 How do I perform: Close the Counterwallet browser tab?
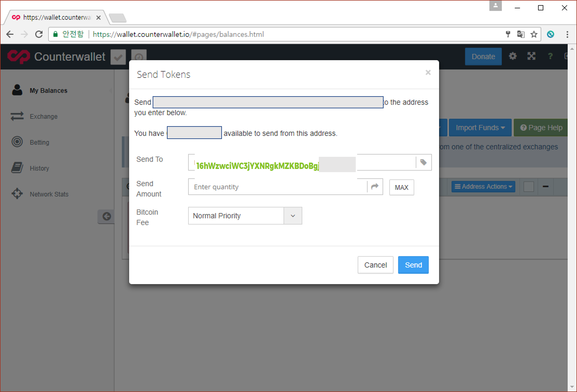point(99,17)
